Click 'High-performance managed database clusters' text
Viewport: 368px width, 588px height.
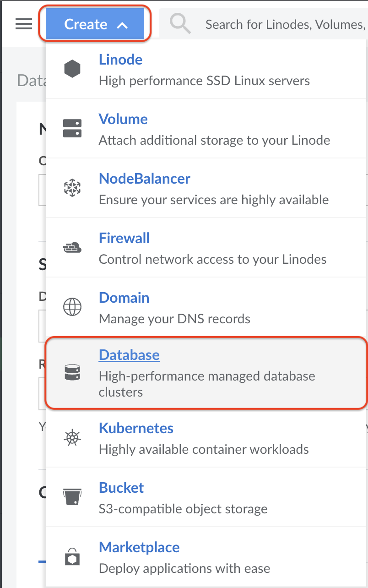click(x=207, y=384)
